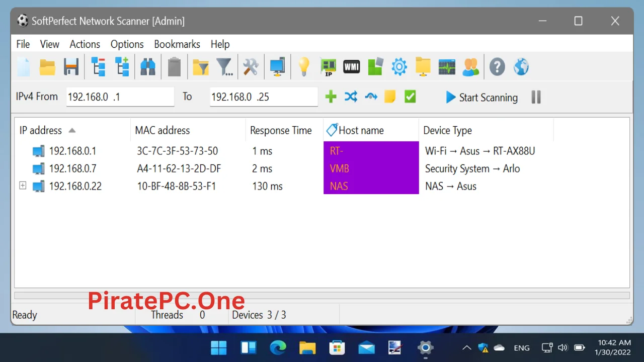Click the IPv4 From address field
Image resolution: width=644 pixels, height=362 pixels.
[x=120, y=97]
